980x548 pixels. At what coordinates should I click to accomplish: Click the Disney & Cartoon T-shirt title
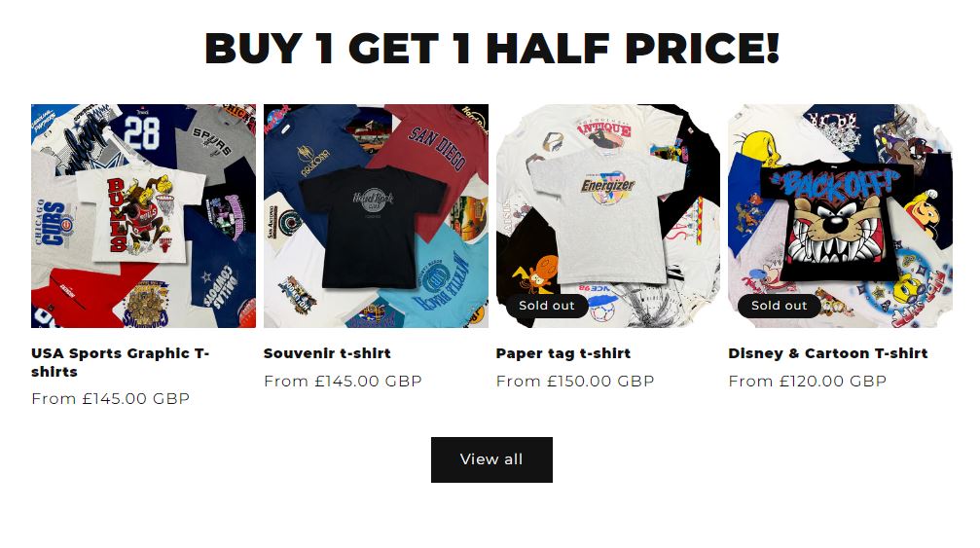828,353
